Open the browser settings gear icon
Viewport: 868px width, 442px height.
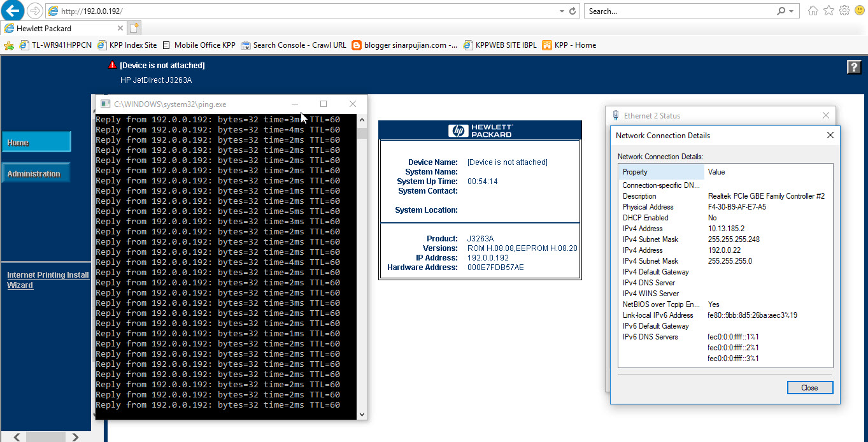(844, 11)
